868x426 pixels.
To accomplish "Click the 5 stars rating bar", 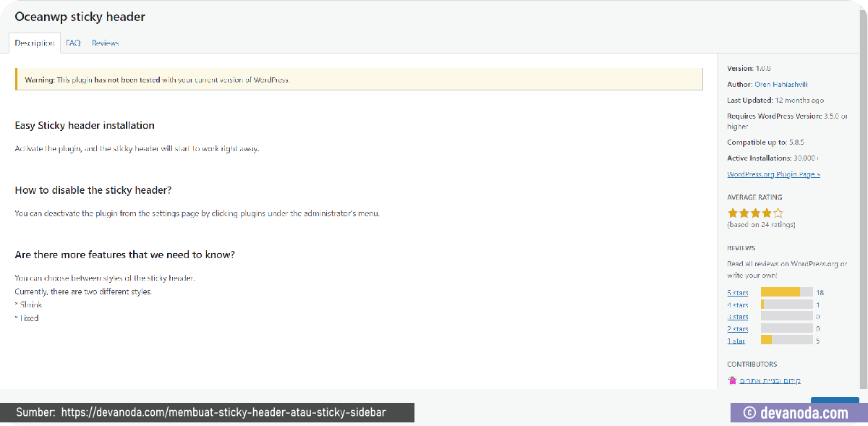I will (787, 292).
